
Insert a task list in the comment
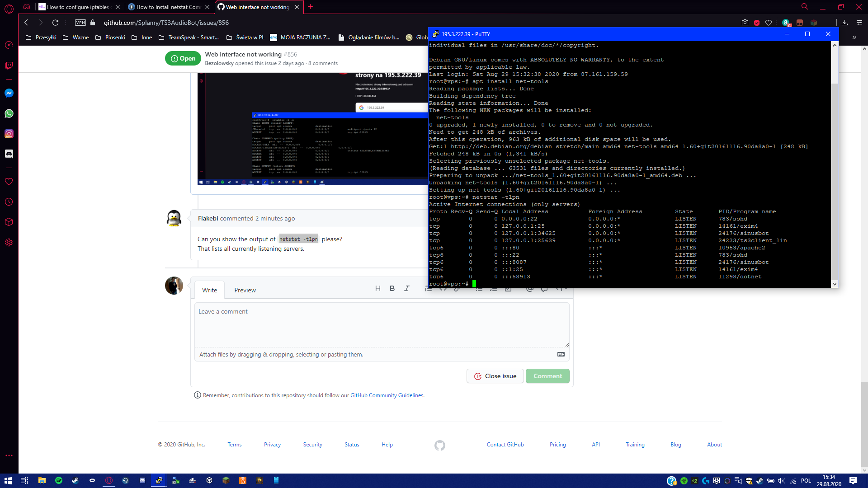click(x=508, y=288)
